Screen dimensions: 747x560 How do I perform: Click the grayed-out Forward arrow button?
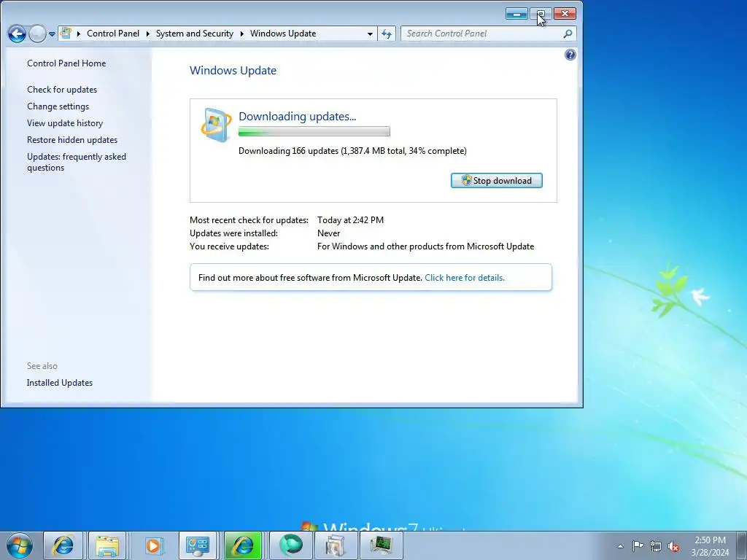pyautogui.click(x=38, y=34)
